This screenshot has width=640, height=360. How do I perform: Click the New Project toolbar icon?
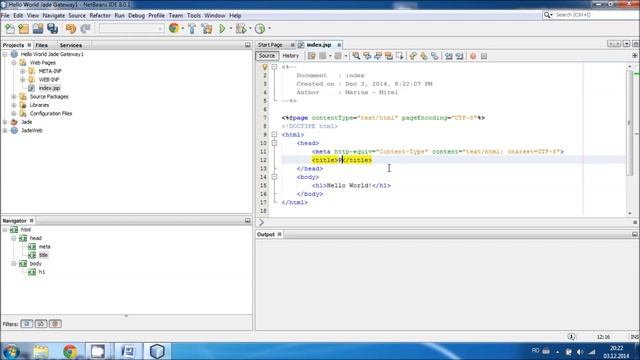coord(24,29)
